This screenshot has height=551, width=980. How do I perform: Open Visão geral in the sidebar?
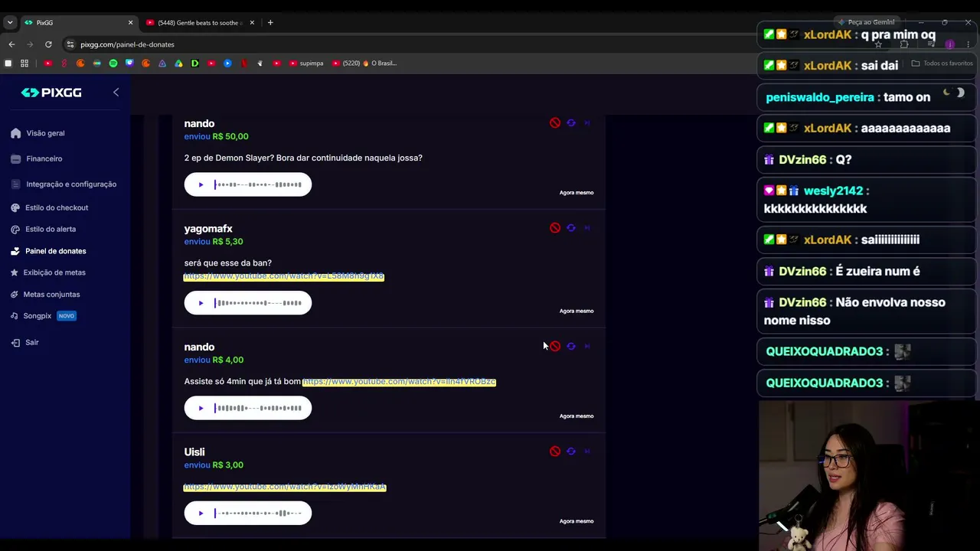[38, 133]
